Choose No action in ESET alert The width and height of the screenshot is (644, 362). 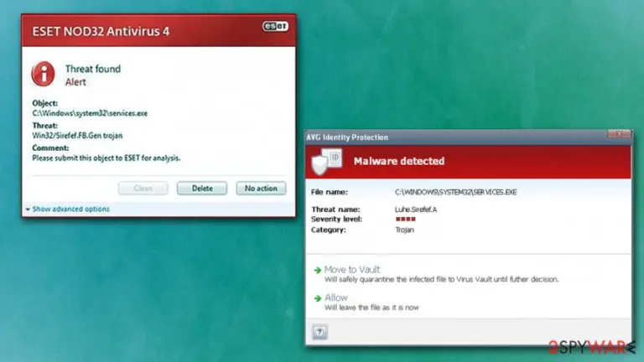[x=261, y=189]
